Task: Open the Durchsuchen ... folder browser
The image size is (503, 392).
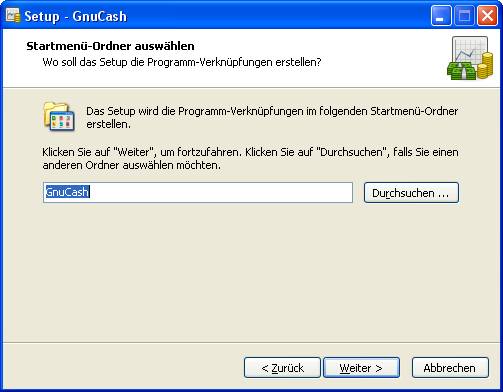Action: click(x=411, y=193)
